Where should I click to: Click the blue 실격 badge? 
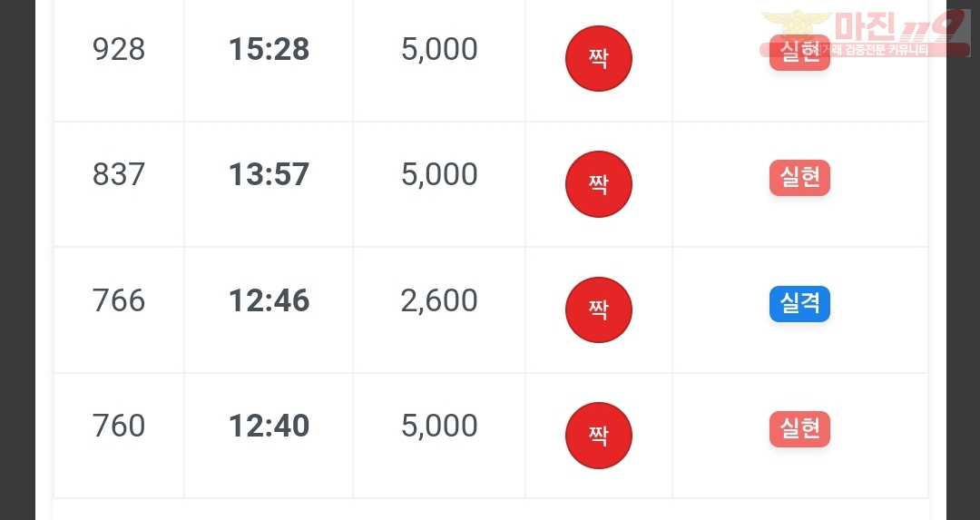pos(799,304)
